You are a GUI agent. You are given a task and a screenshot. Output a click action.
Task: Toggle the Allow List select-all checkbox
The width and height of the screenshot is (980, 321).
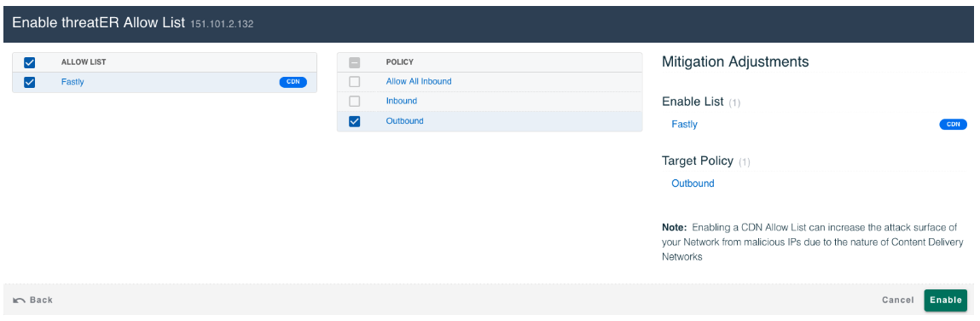[x=29, y=62]
